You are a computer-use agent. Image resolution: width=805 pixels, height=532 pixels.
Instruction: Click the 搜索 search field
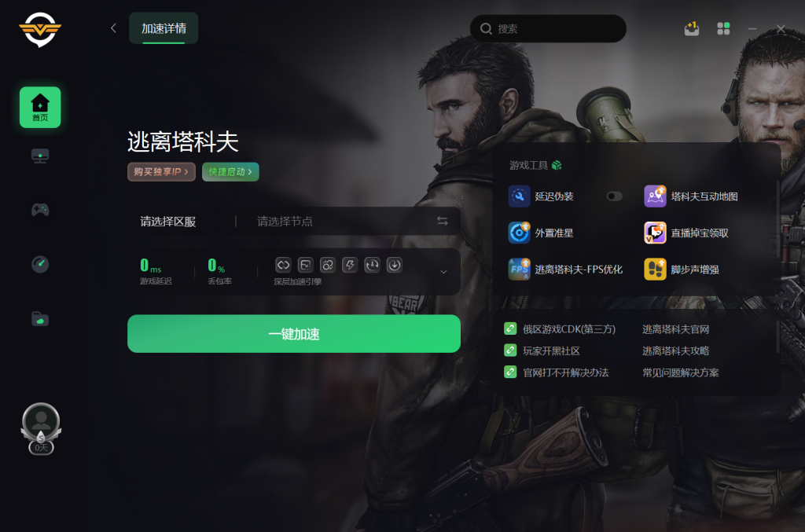[x=548, y=29]
